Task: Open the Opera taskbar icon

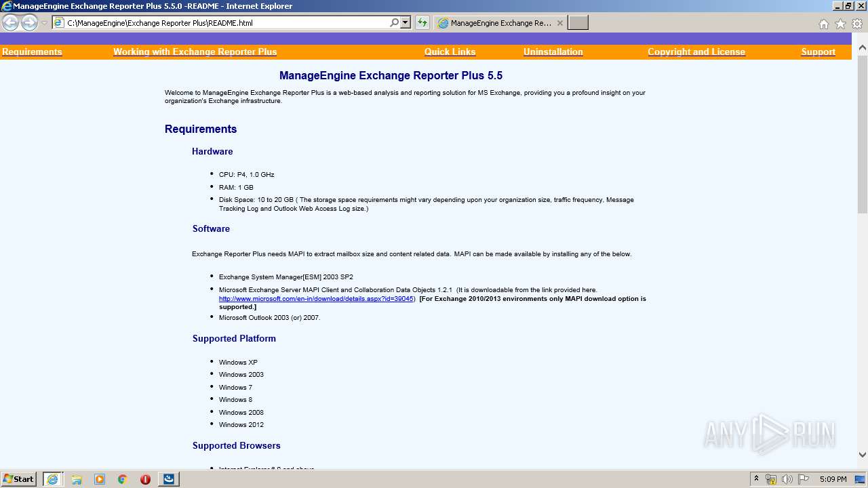Action: tap(145, 479)
